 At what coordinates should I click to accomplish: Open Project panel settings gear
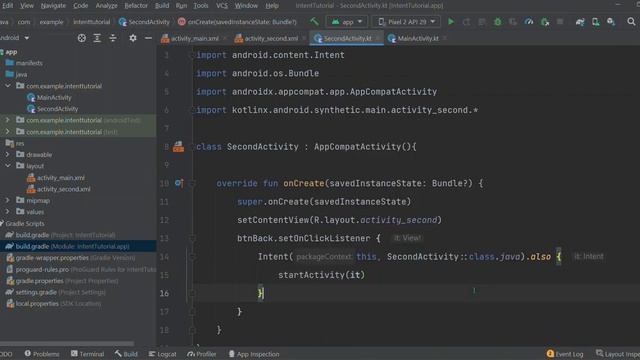(x=133, y=38)
